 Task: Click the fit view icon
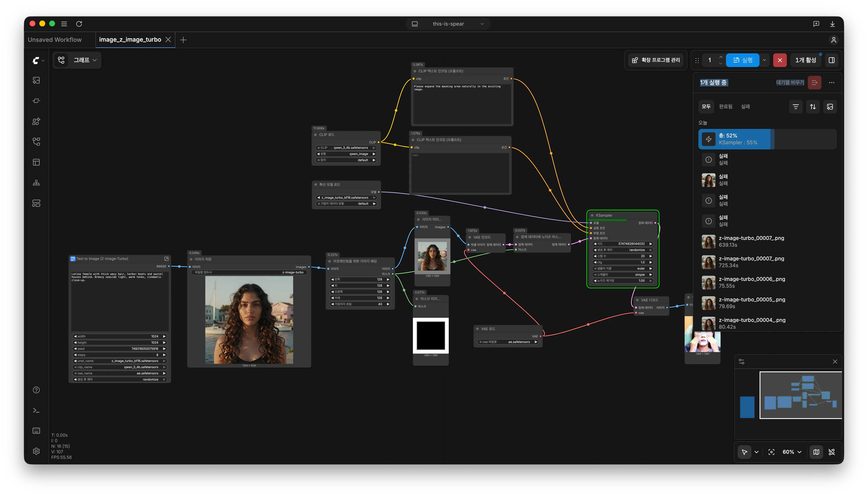pyautogui.click(x=771, y=452)
